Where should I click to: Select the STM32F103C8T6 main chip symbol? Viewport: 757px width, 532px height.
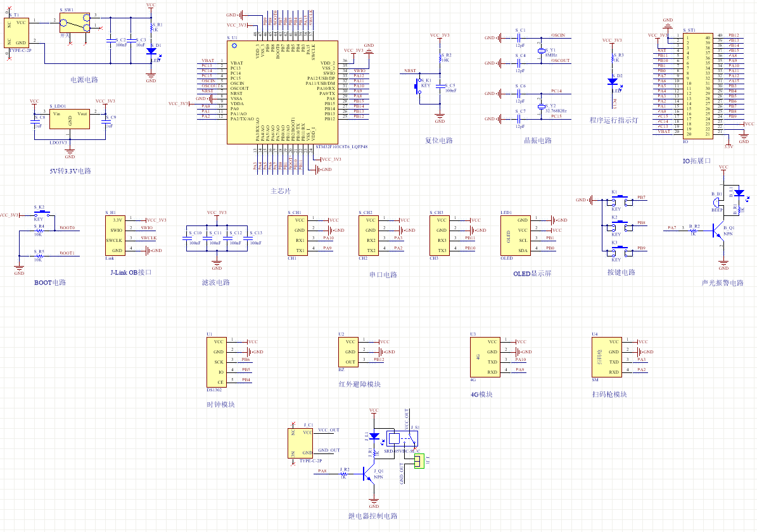pos(283,92)
